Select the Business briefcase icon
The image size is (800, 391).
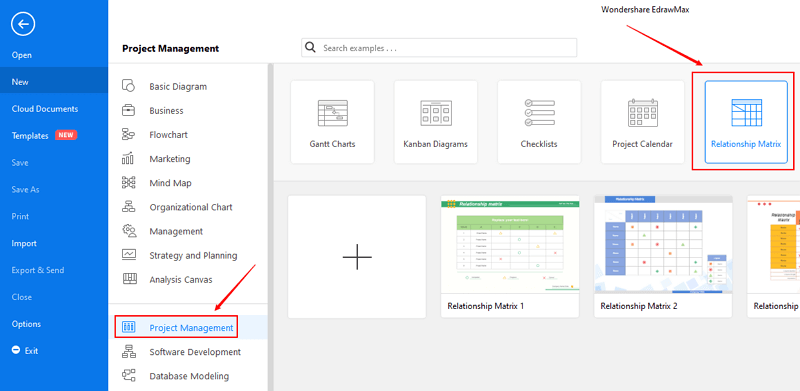tap(128, 110)
